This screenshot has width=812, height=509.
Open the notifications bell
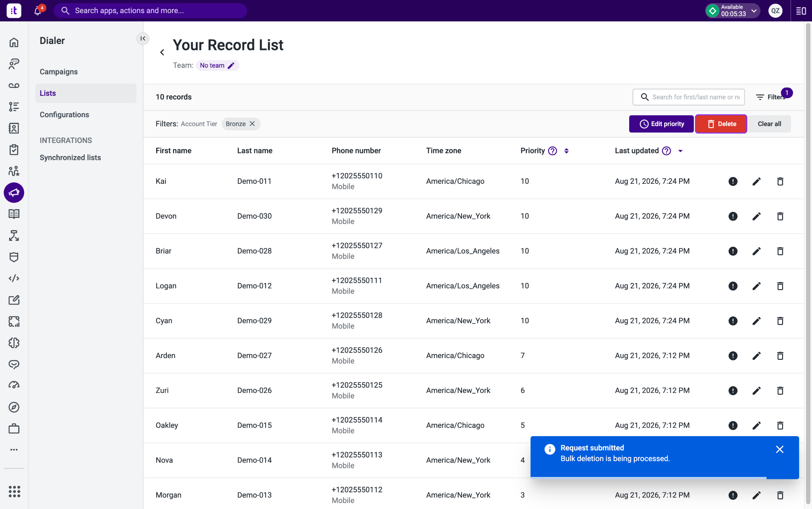38,11
